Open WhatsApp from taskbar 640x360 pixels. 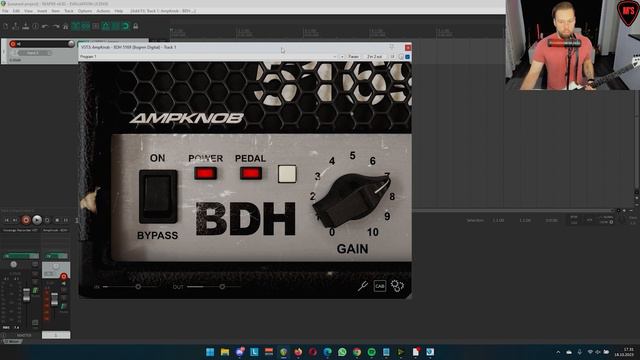[x=342, y=352]
